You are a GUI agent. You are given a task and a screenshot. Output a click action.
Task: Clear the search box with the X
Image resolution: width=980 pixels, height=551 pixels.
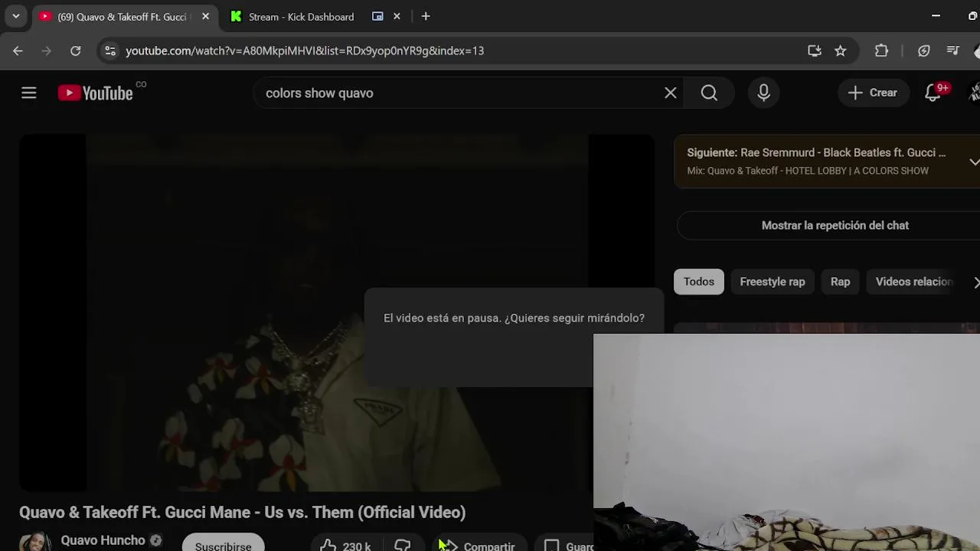pyautogui.click(x=671, y=93)
